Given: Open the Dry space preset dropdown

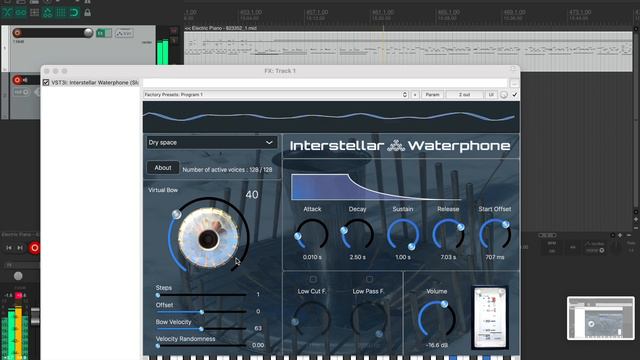Looking at the screenshot, I should [211, 142].
